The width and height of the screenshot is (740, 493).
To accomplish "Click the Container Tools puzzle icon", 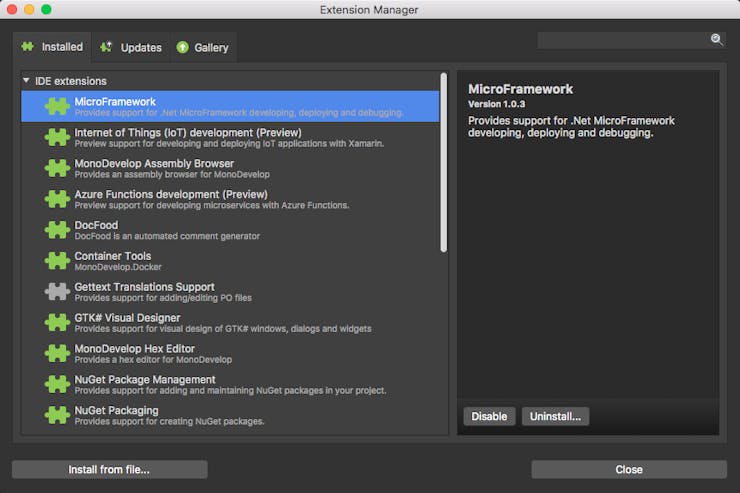I will (57, 261).
